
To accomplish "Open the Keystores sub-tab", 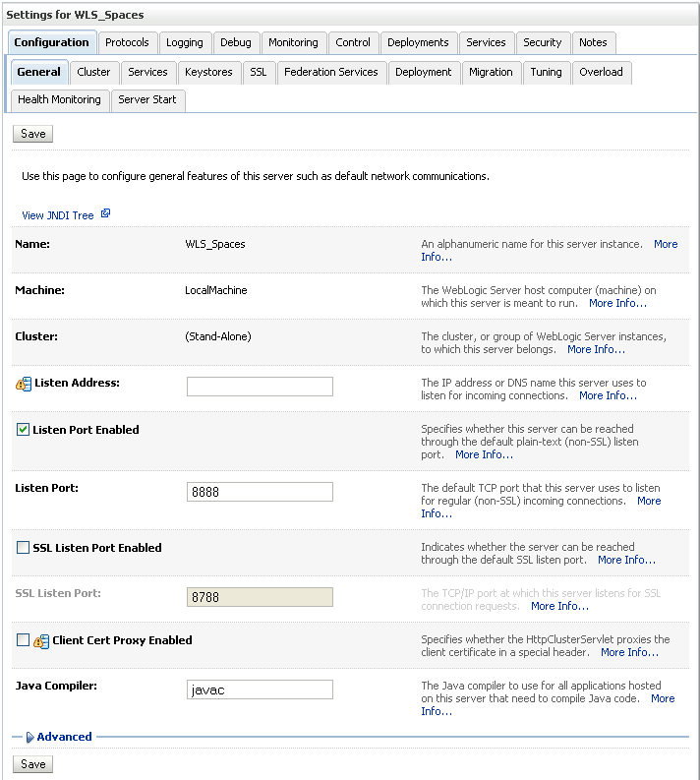I will [208, 72].
